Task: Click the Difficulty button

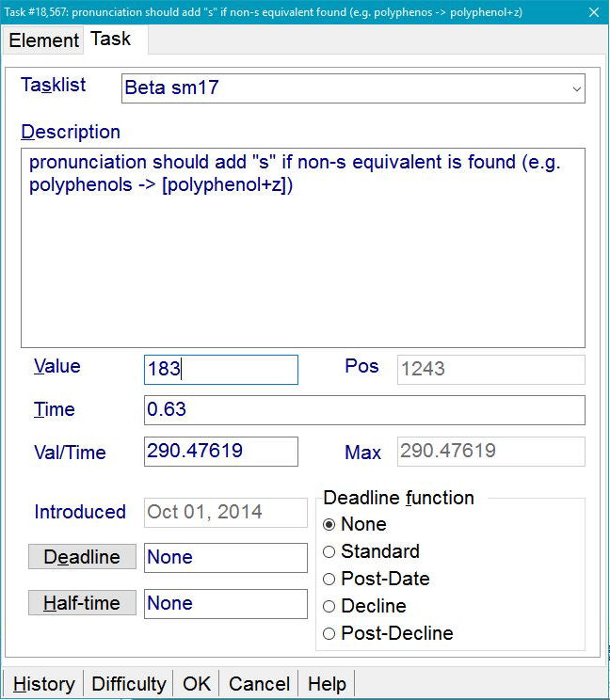Action: 129,684
